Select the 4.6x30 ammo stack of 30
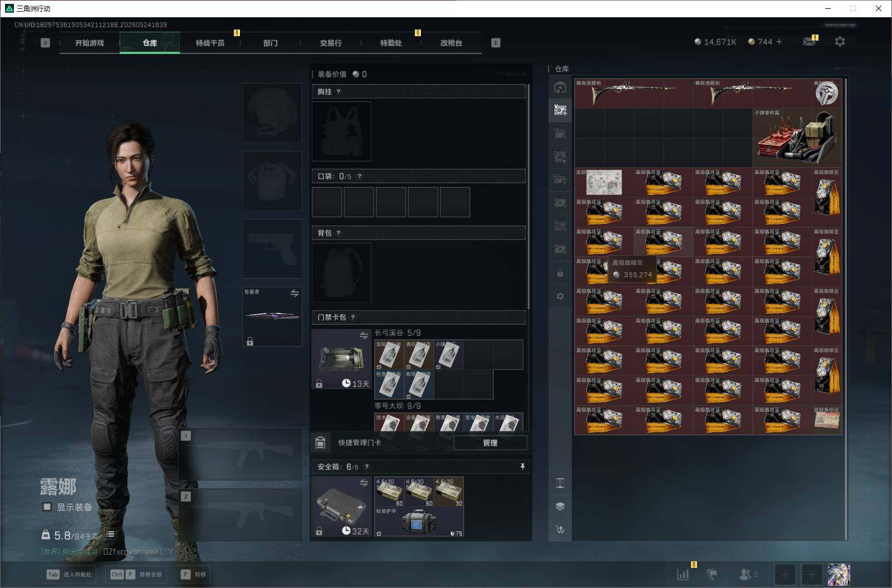Screen dimensions: 892x588 (x=448, y=492)
